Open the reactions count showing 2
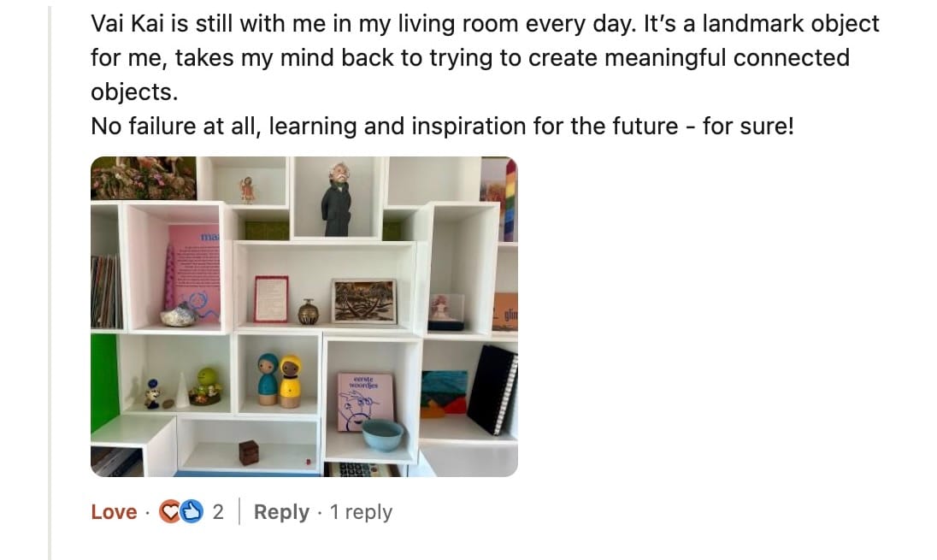 218,512
